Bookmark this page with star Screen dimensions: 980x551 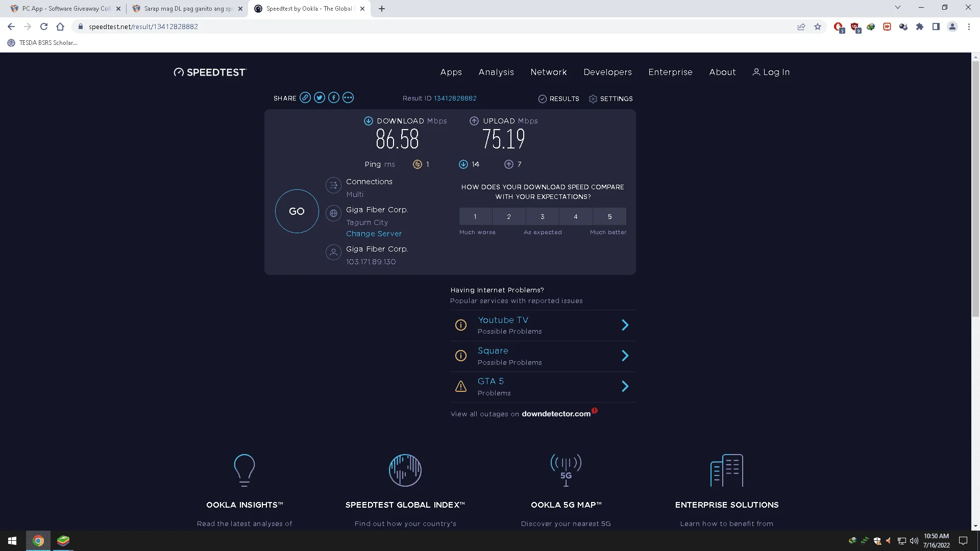(x=818, y=27)
